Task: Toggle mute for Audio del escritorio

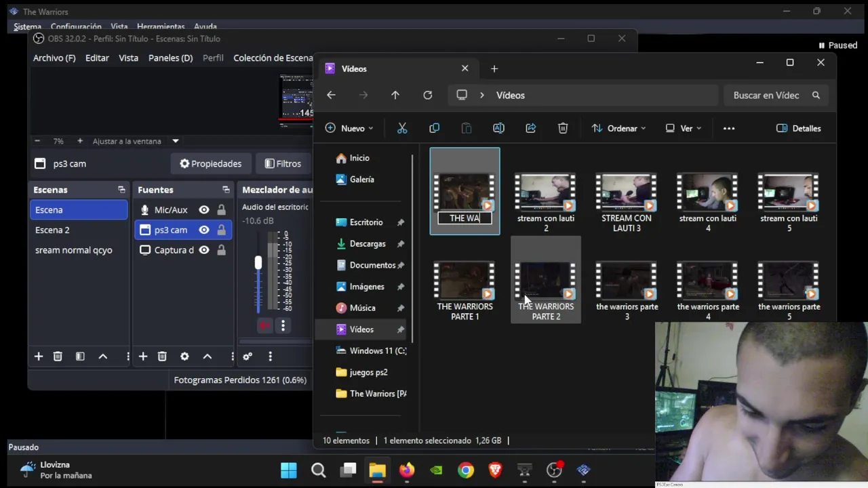Action: [264, 325]
